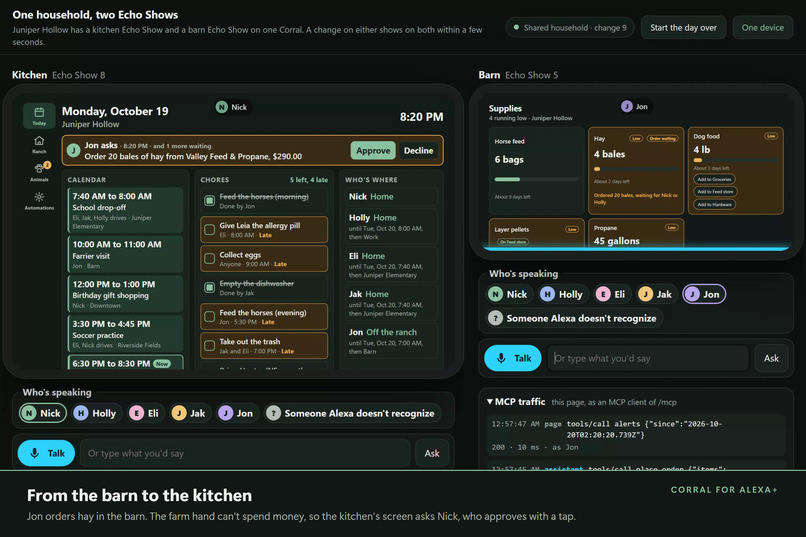Click the Eli Home location row

pos(391,265)
